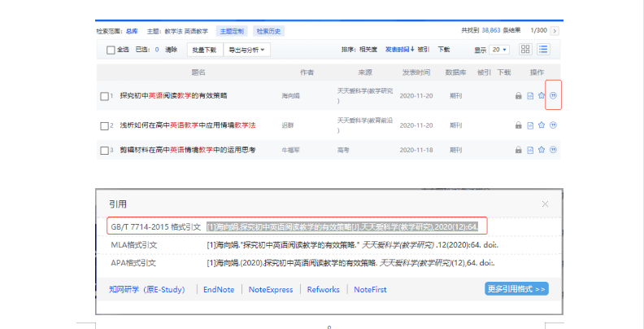Viewport: 644px width, 329px height.
Task: Open the 导出与分析 dropdown
Action: [247, 50]
